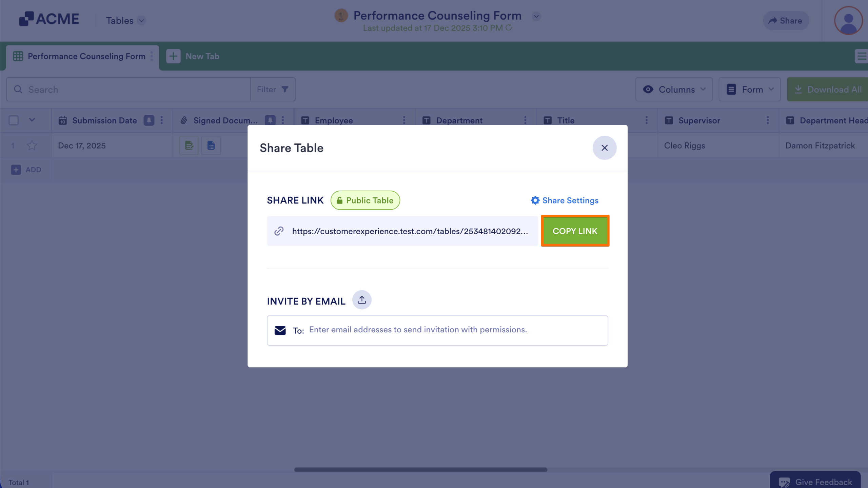868x488 pixels.
Task: Click the search magnifier icon
Action: click(x=19, y=89)
